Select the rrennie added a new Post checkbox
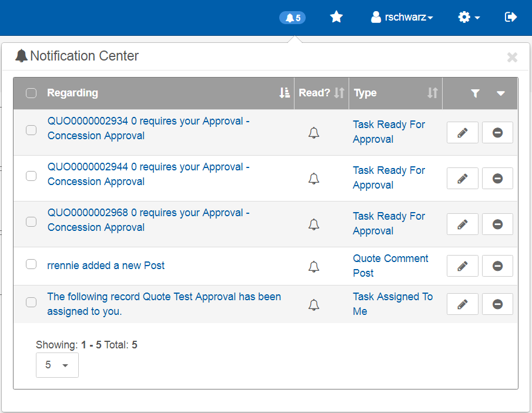 point(31,264)
